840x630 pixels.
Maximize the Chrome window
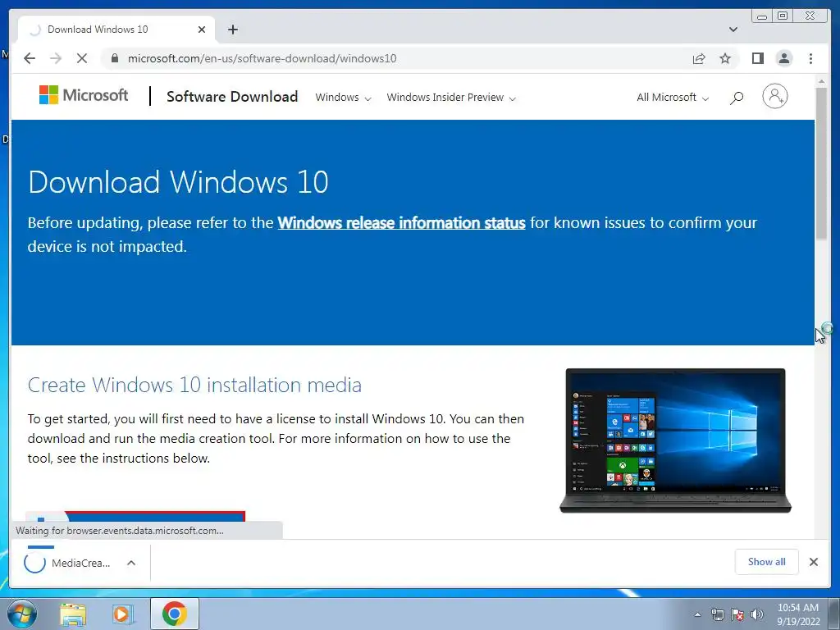coord(783,16)
